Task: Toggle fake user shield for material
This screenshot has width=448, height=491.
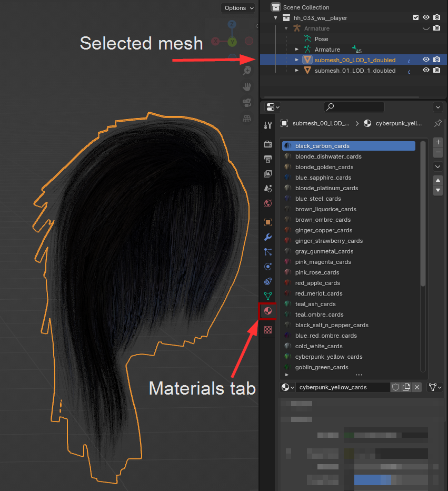Action: 395,387
